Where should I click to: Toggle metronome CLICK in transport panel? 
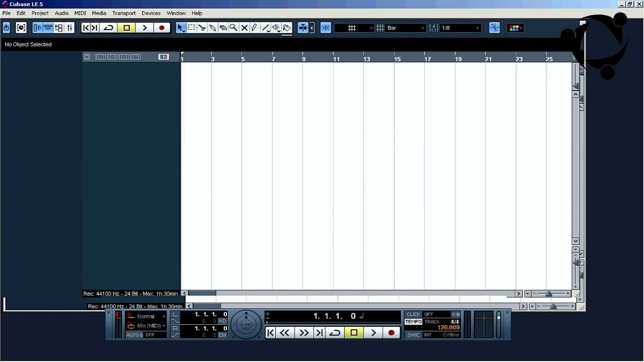pyautogui.click(x=413, y=314)
